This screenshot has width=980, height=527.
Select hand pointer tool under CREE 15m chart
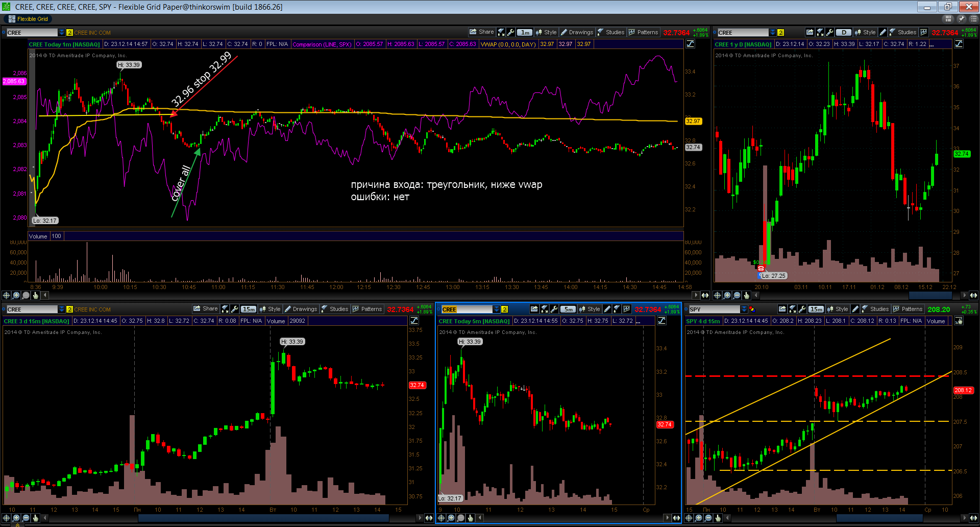[36, 518]
